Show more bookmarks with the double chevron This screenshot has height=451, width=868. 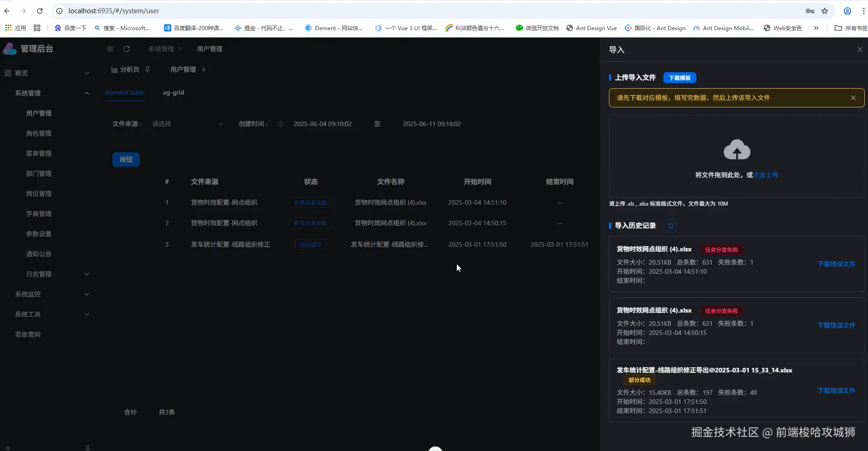click(816, 28)
